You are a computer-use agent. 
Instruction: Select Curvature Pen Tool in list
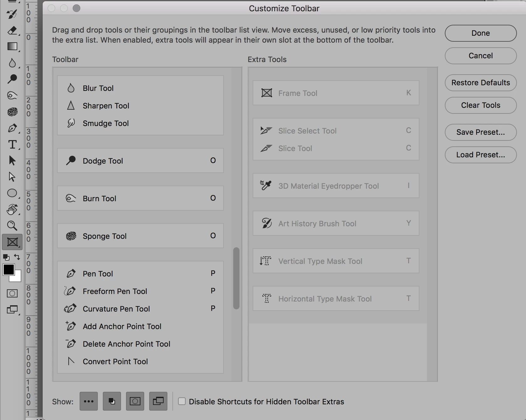tap(140, 309)
